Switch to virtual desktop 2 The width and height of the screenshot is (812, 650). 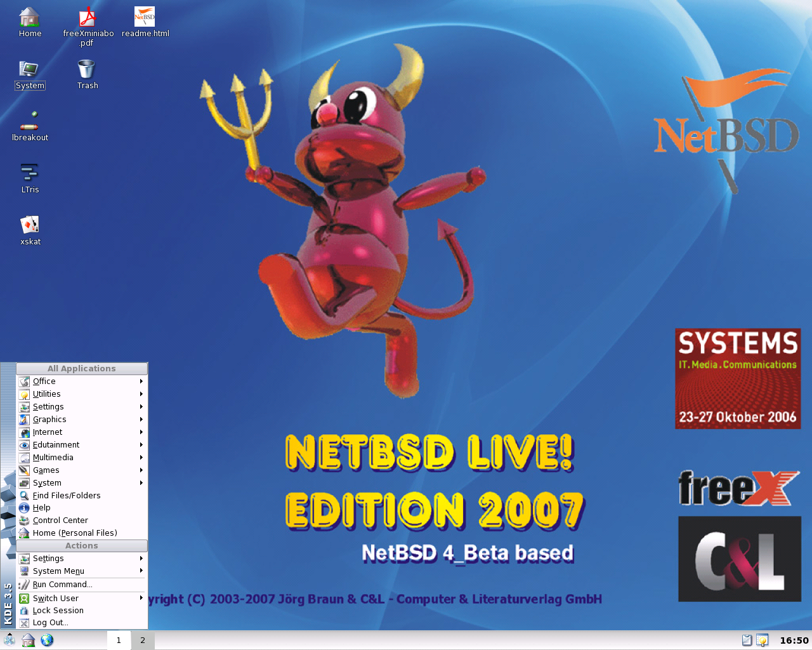[x=143, y=640]
